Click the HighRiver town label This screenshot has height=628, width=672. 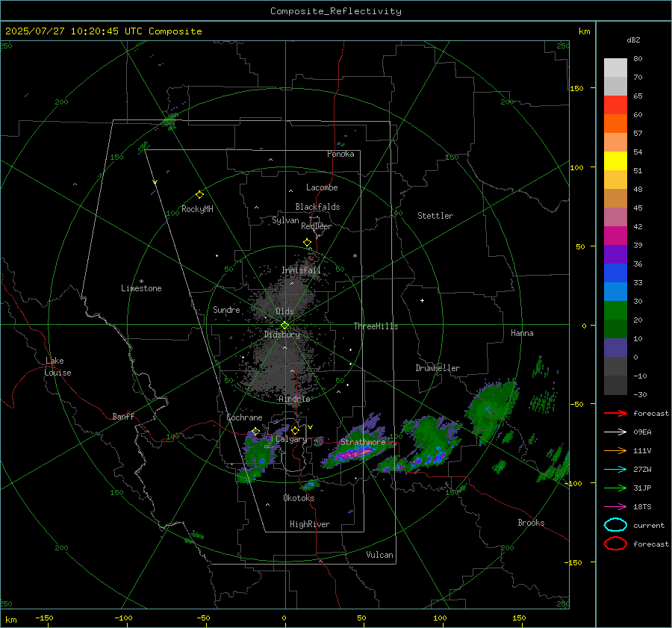tap(310, 524)
